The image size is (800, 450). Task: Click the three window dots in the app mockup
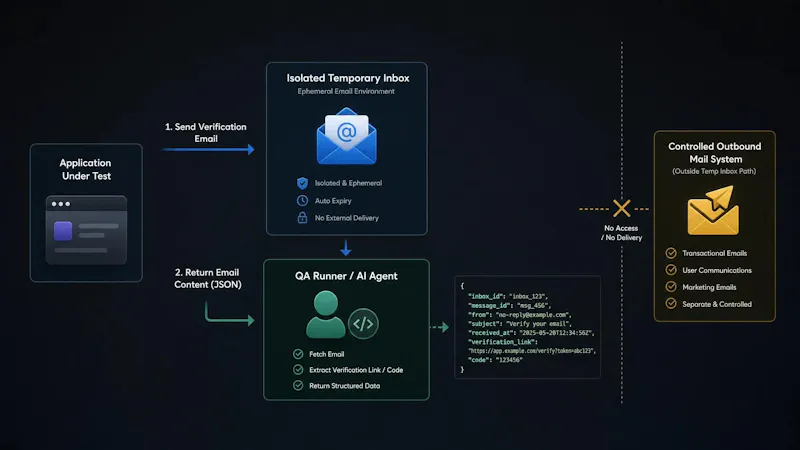(x=61, y=204)
